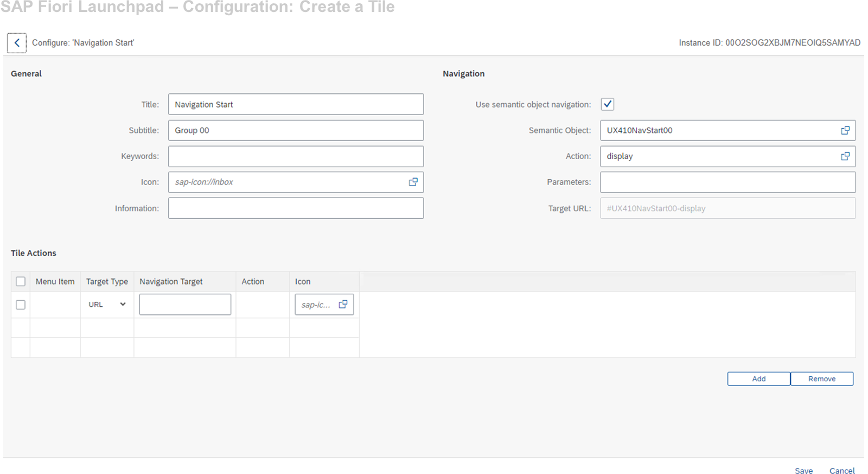
Task: Click the Target Type column header
Action: 107,281
